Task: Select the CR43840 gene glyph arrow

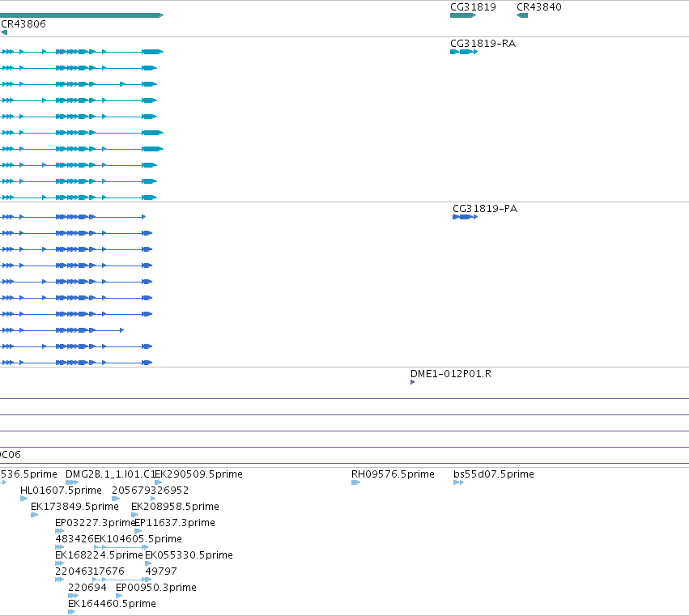Action: [x=522, y=15]
